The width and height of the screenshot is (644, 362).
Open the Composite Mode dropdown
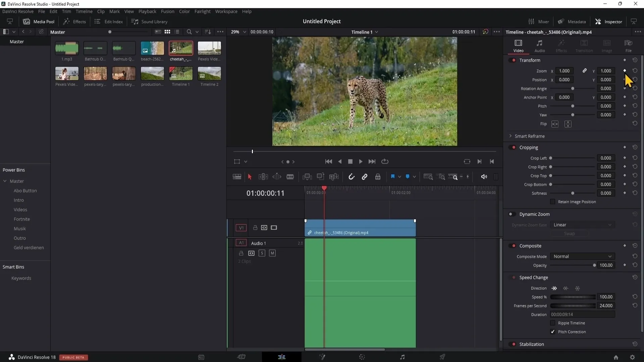tap(582, 256)
